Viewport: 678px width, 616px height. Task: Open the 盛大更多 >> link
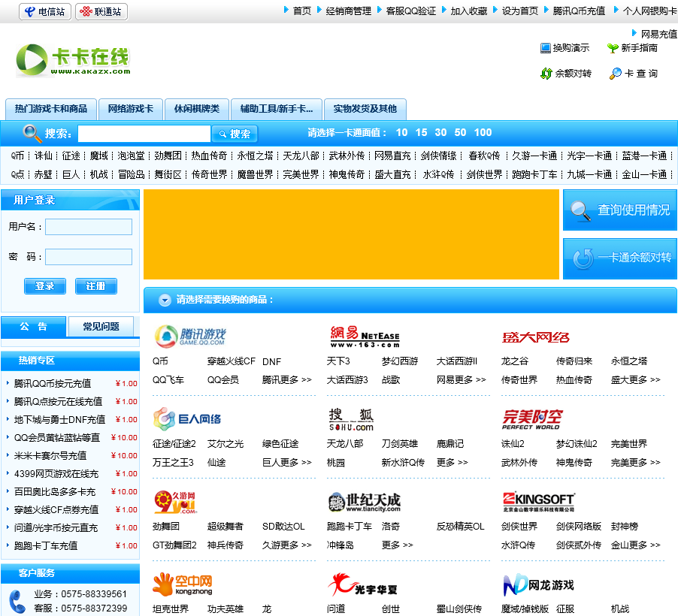point(635,380)
